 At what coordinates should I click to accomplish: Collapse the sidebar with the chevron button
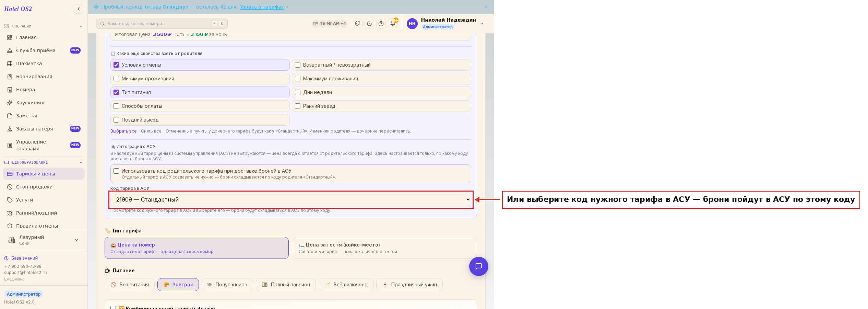coord(79,9)
